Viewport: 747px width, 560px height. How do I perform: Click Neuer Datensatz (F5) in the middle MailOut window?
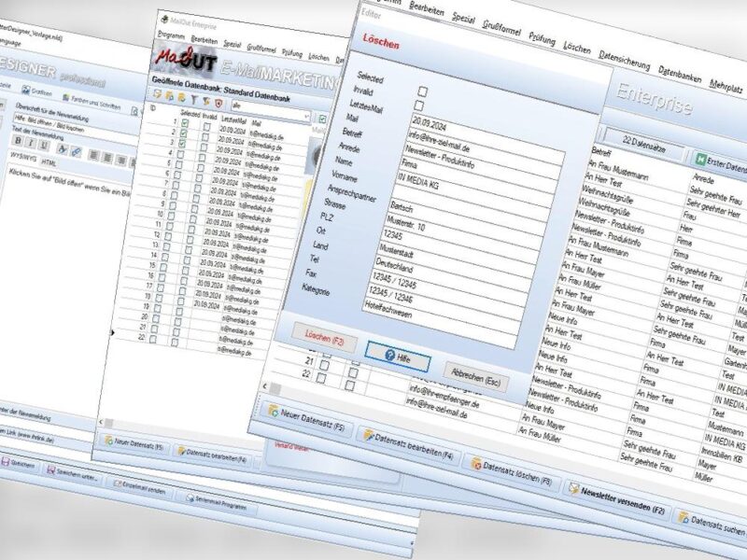coord(134,442)
